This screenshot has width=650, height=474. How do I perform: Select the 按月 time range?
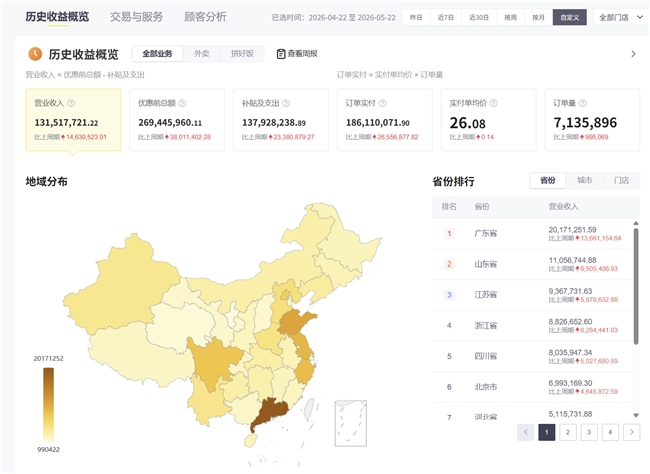click(538, 17)
